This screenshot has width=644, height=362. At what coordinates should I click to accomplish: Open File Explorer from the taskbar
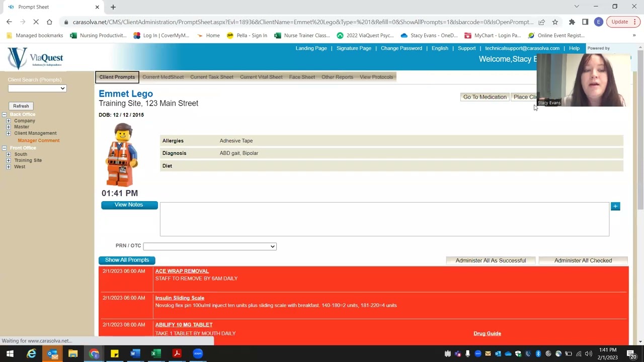[73, 353]
